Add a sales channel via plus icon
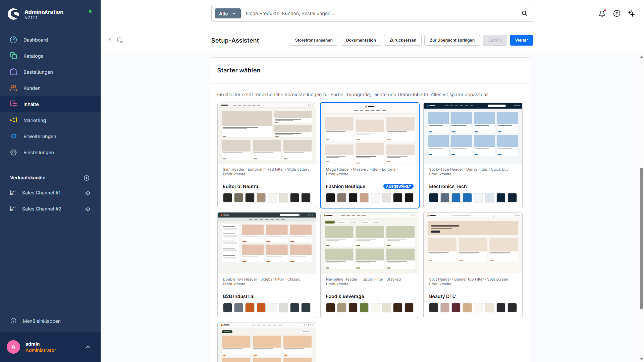 click(x=87, y=178)
